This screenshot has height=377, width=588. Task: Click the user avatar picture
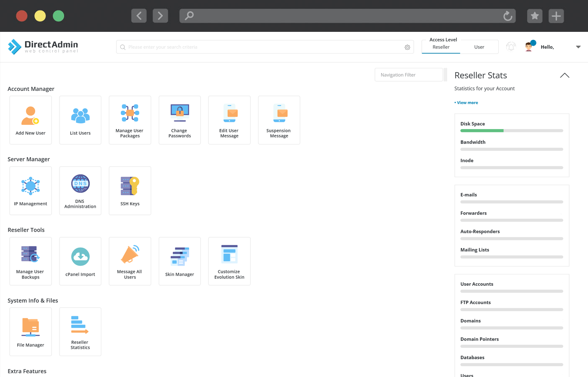529,47
